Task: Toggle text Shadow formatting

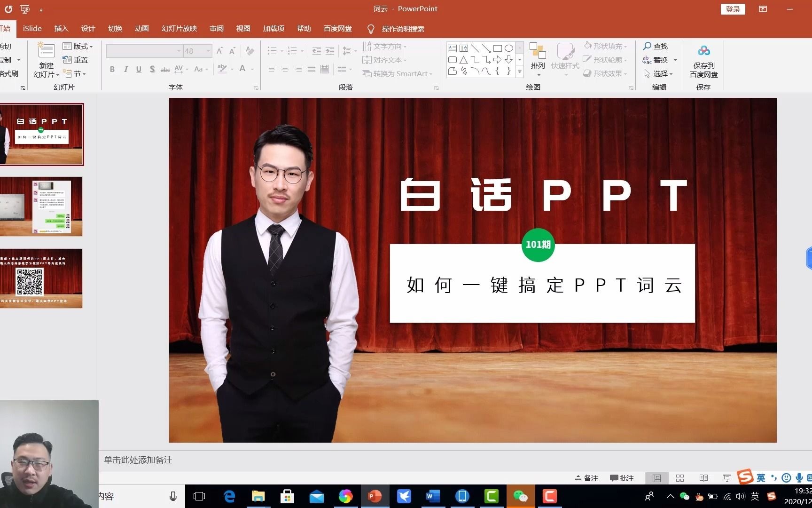Action: [152, 69]
